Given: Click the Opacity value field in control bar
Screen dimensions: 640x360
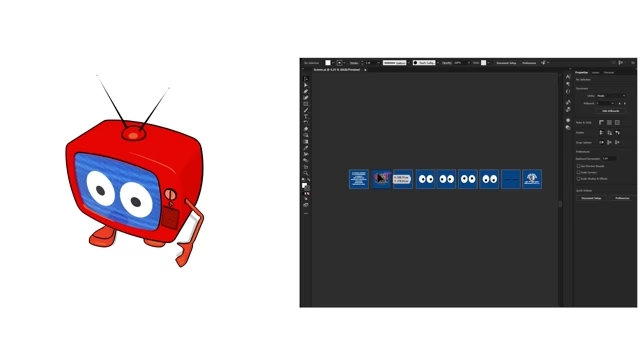Looking at the screenshot, I should click(460, 63).
